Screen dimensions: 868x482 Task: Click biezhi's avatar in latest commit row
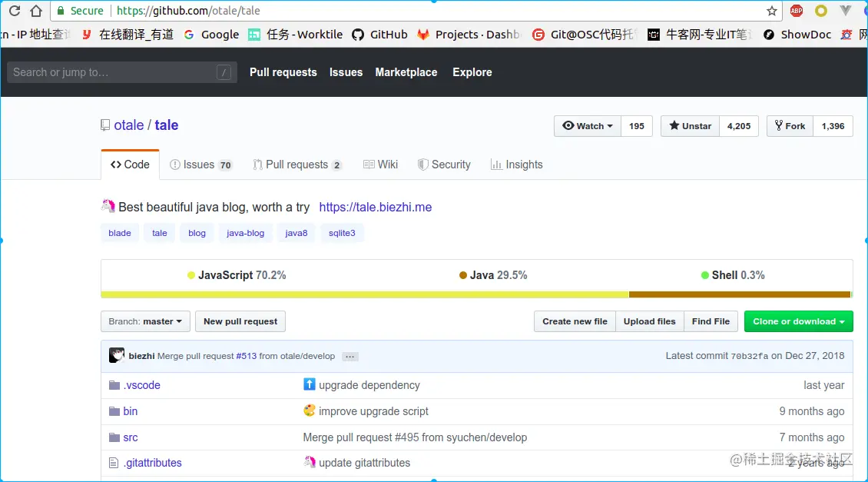pos(116,355)
